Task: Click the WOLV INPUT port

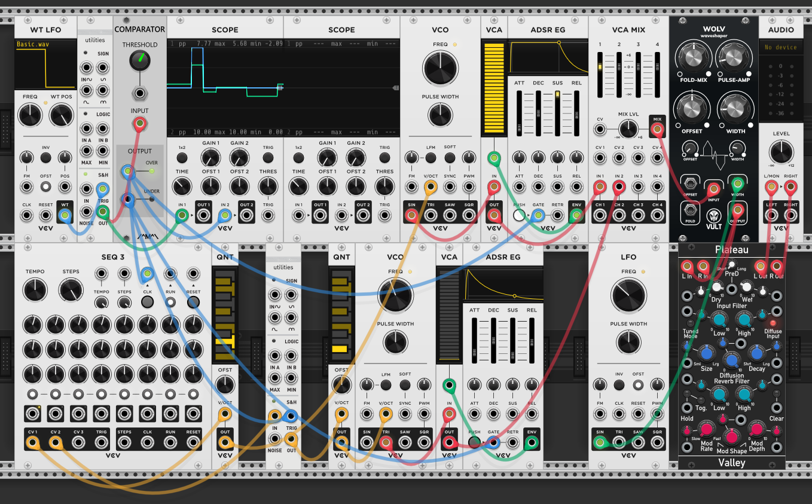Action: coord(714,188)
